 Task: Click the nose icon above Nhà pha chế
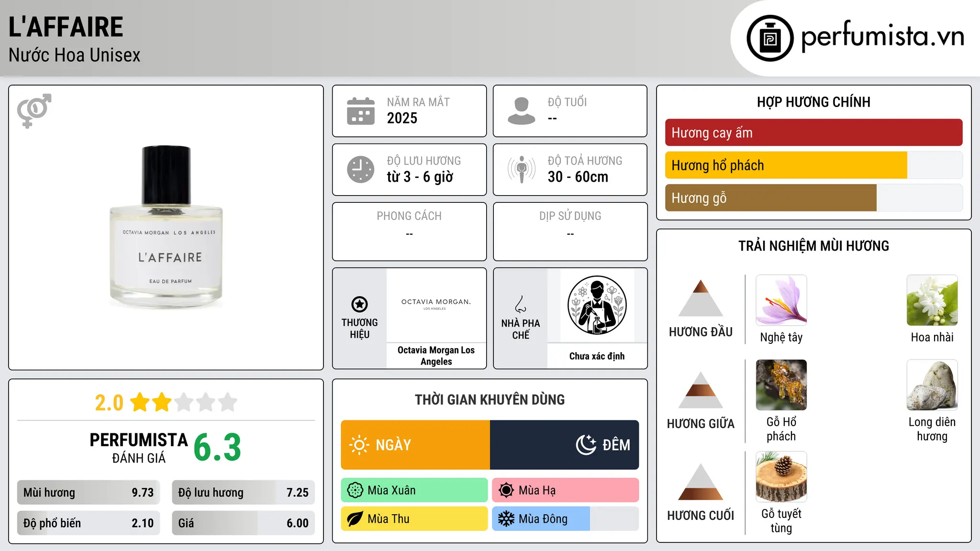(521, 304)
